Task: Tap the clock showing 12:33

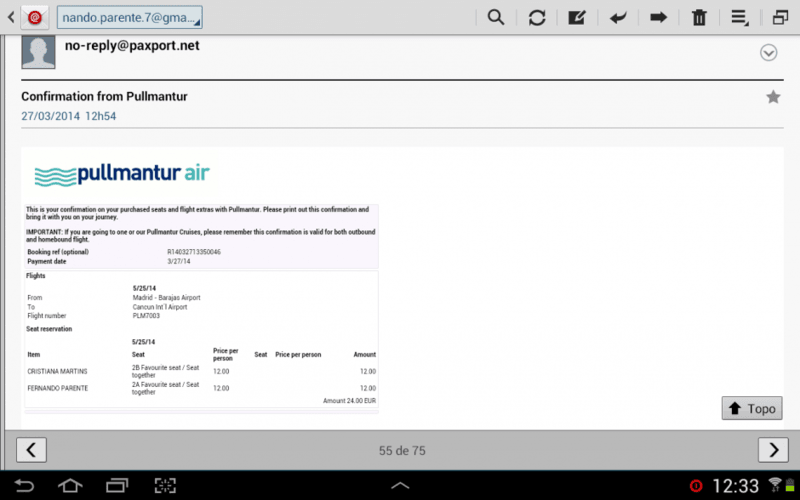Action: pos(735,486)
